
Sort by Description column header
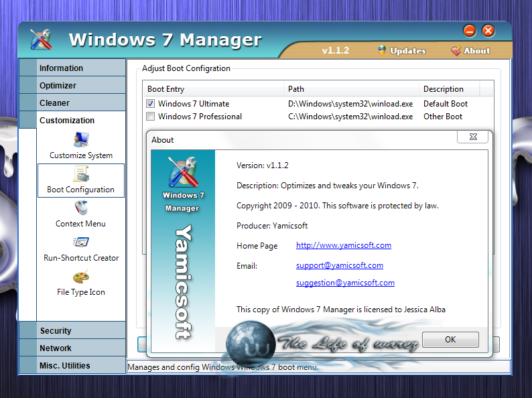coord(449,89)
